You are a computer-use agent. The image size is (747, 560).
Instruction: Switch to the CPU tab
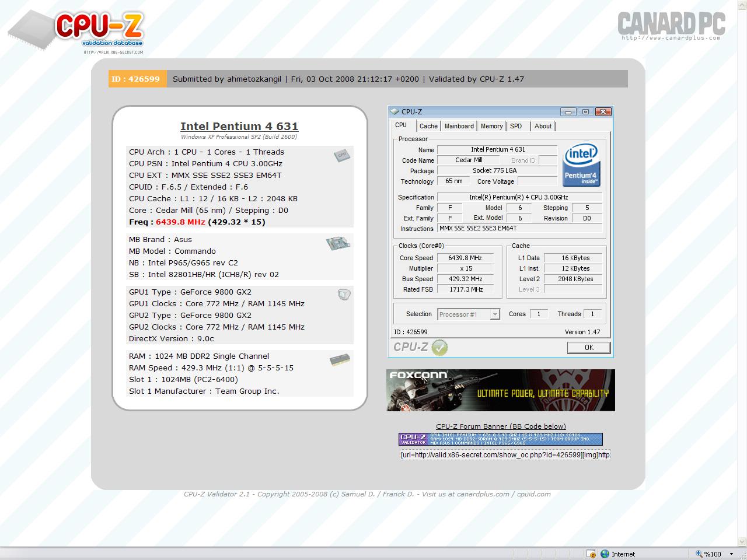click(x=401, y=125)
